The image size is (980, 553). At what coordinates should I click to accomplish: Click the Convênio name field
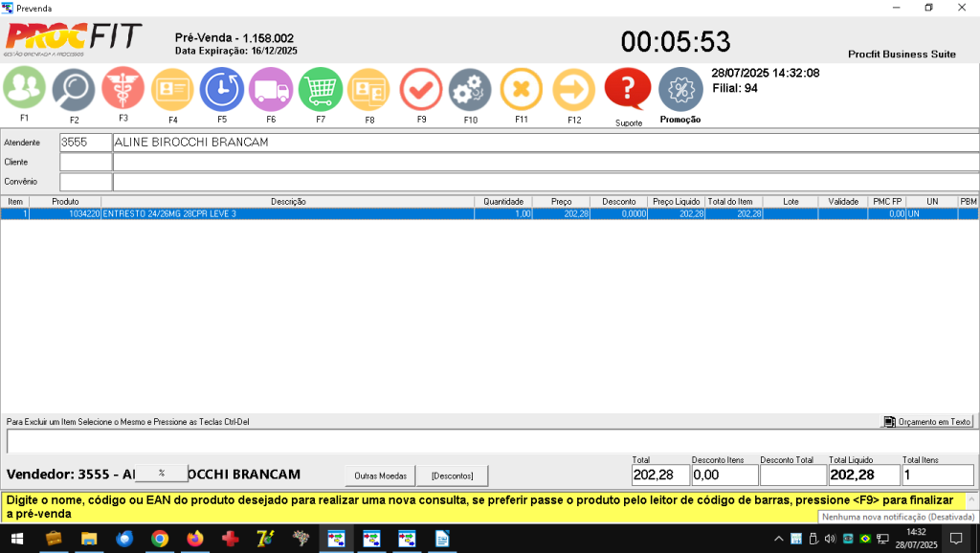pyautogui.click(x=546, y=182)
